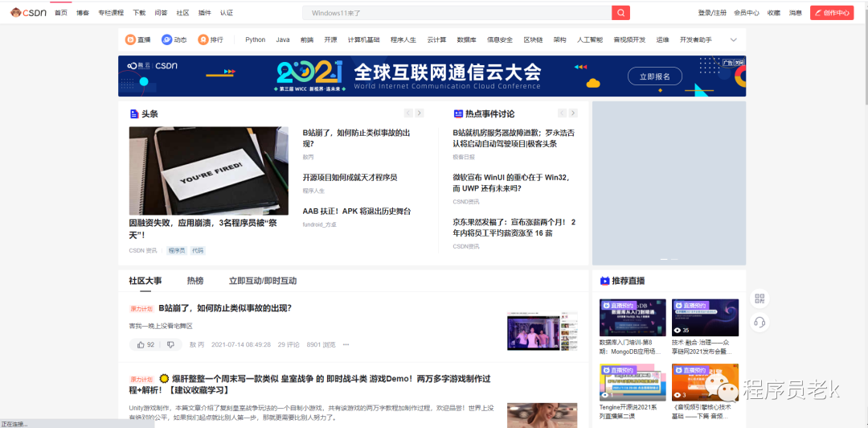Open 消息 link in header
This screenshot has height=428, width=868.
tap(796, 13)
